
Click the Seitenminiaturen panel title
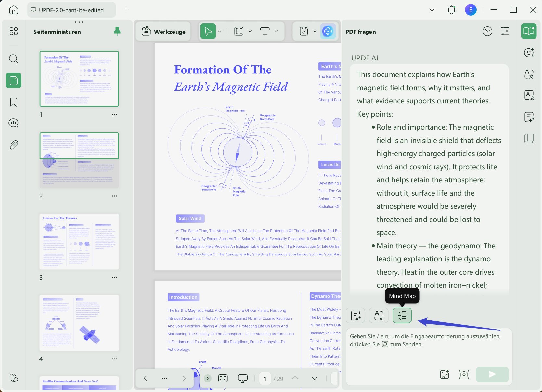click(57, 32)
